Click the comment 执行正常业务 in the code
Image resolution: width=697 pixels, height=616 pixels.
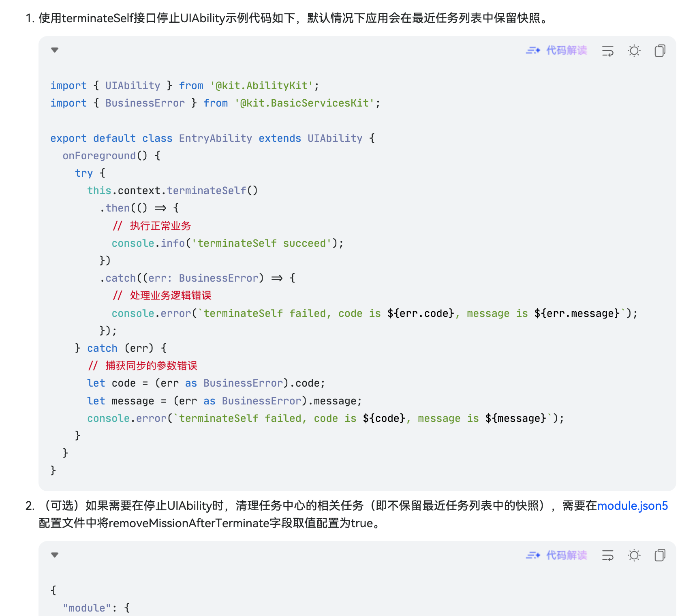tap(160, 226)
